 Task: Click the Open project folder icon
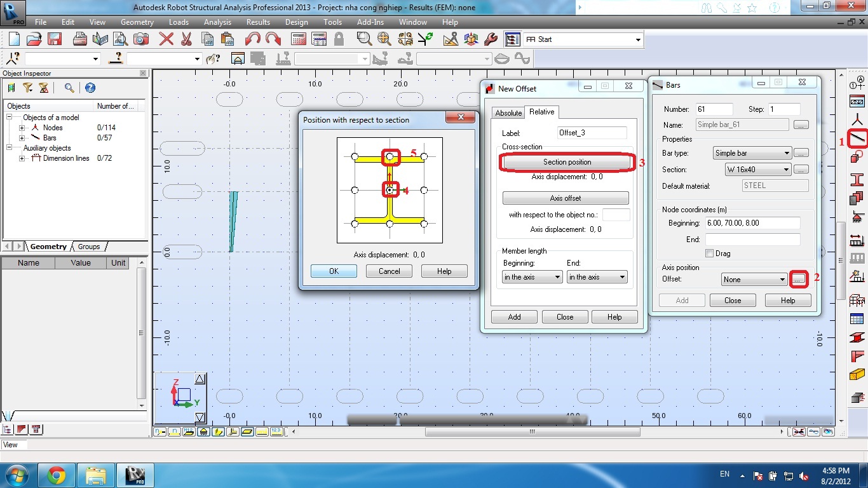coord(34,39)
